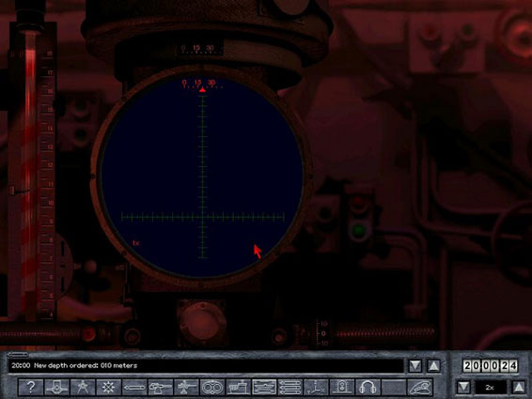Screen dimensions: 532x399
Task: Select the currently active periscope station icon
Action: coord(264,387)
